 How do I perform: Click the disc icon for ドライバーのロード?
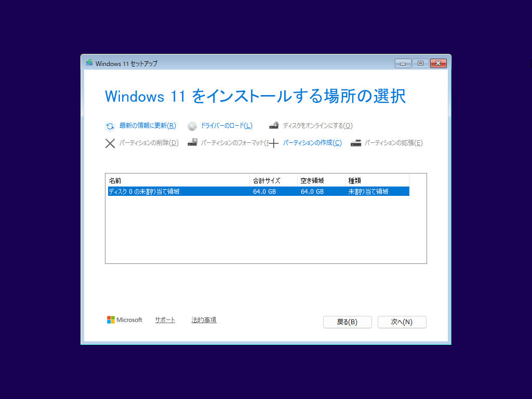point(192,126)
